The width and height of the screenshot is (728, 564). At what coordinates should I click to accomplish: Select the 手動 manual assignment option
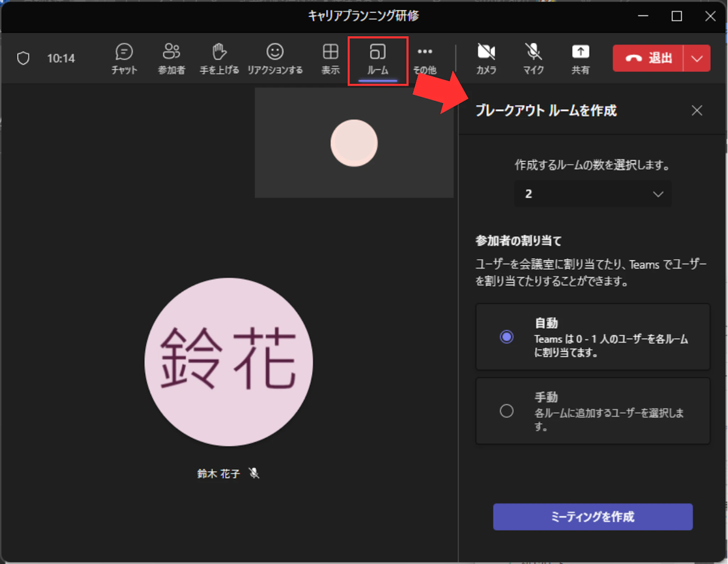[507, 411]
